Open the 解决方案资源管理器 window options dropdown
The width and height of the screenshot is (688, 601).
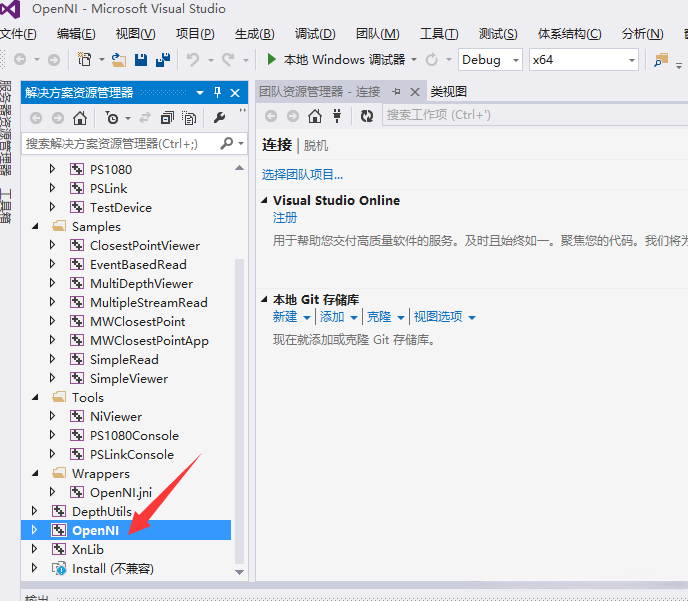coord(200,93)
